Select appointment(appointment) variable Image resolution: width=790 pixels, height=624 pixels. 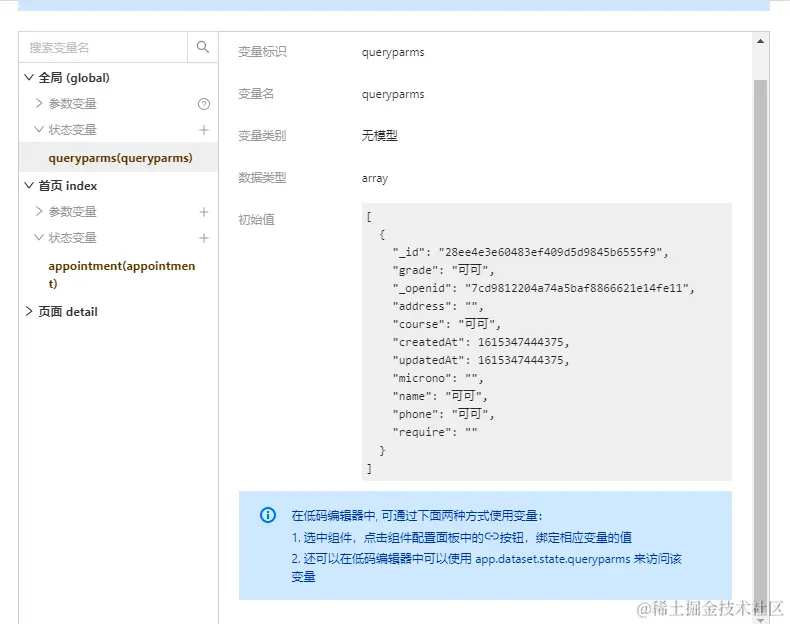click(121, 274)
